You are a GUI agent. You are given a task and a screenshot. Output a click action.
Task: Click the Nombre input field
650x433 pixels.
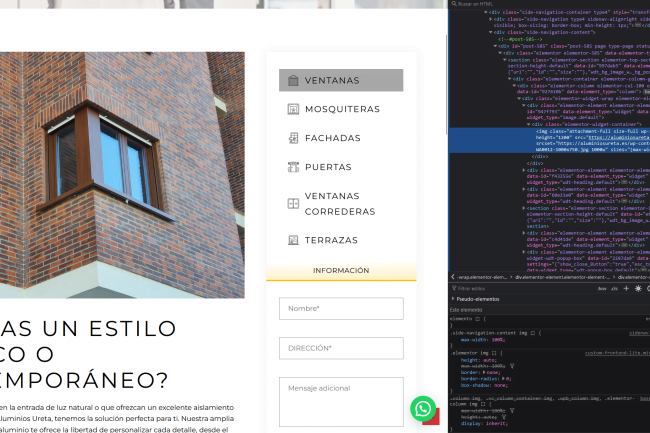click(341, 309)
